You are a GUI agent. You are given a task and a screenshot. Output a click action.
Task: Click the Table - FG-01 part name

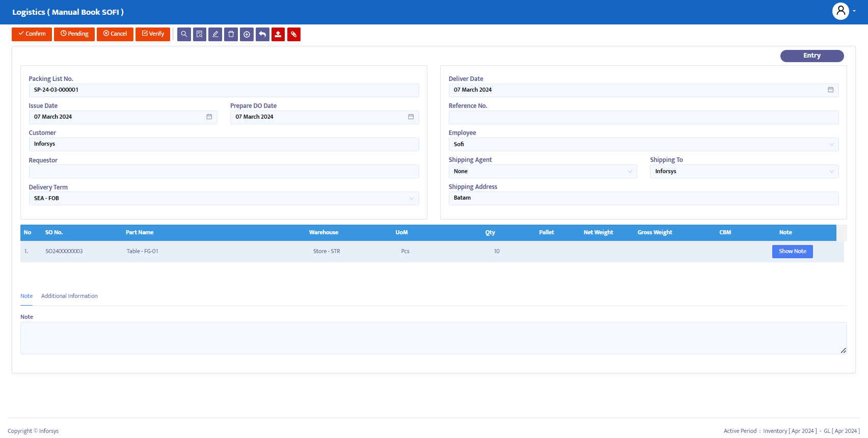point(142,251)
